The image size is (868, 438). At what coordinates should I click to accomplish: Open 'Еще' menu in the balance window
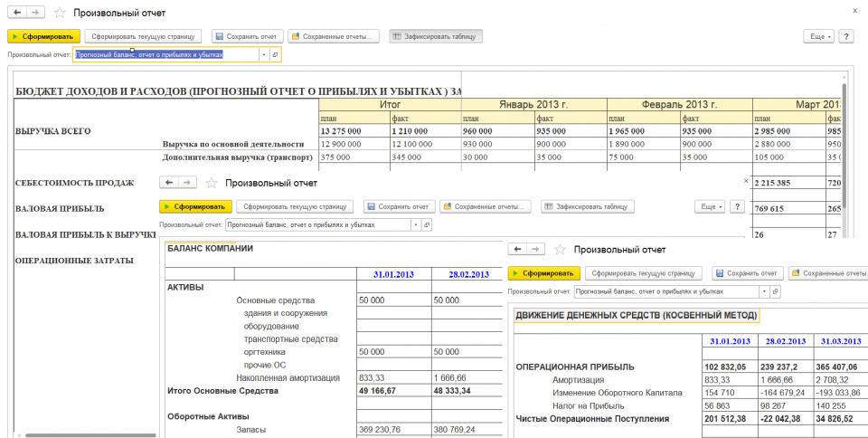tap(708, 206)
